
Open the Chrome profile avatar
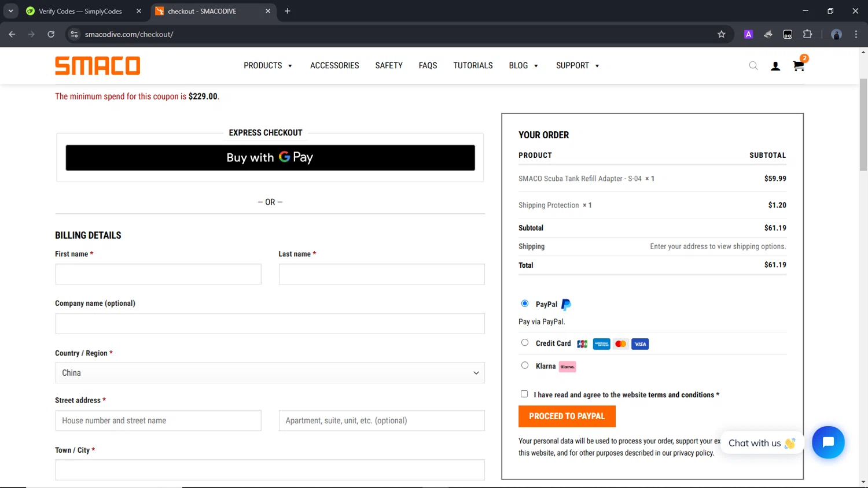[x=836, y=34]
